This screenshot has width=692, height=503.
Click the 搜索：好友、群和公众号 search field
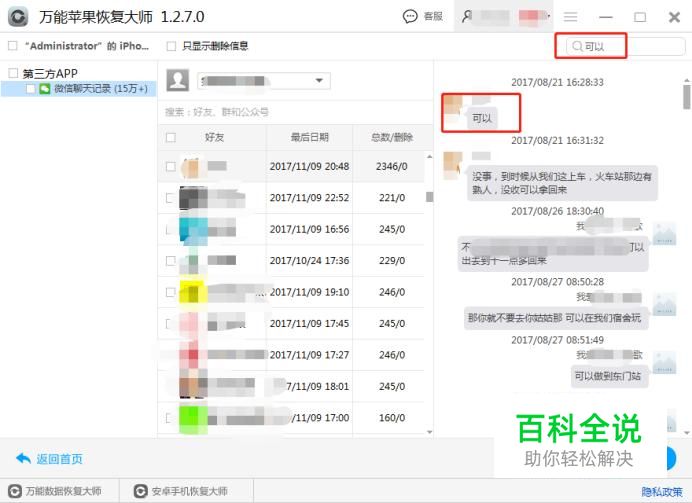pyautogui.click(x=295, y=112)
